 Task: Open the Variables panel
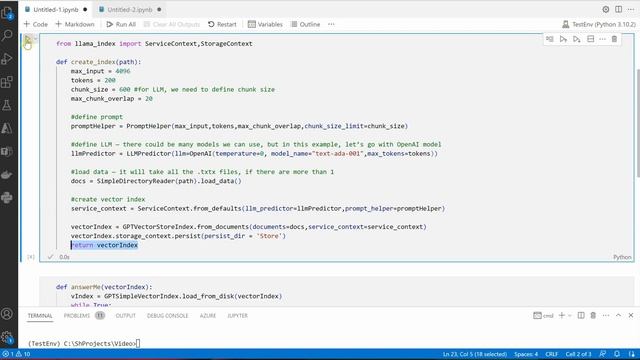click(265, 24)
